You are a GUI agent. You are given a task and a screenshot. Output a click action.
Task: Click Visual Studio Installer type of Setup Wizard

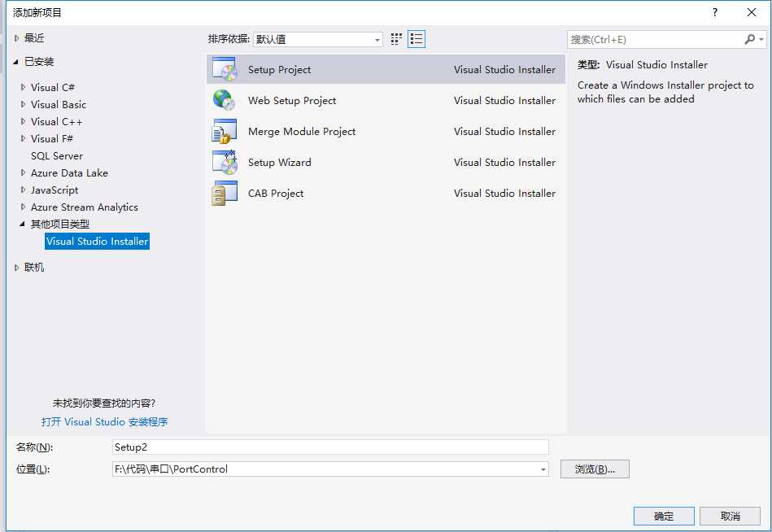click(504, 163)
